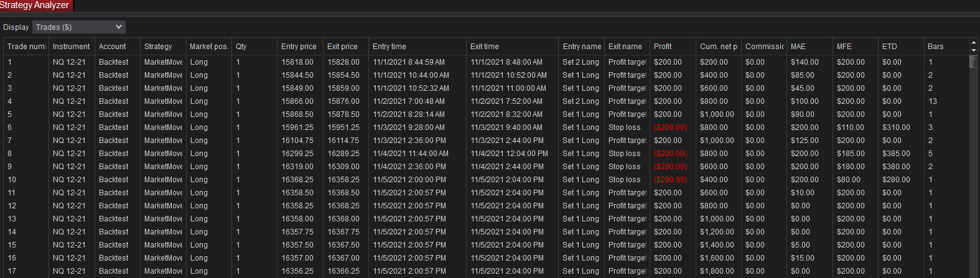The width and height of the screenshot is (980, 278).
Task: Switch to the Strategy Analyzer tab
Action: pyautogui.click(x=35, y=5)
